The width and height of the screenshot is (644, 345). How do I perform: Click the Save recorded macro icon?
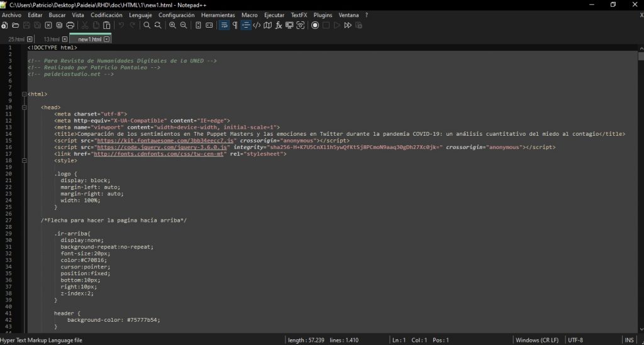pos(358,25)
